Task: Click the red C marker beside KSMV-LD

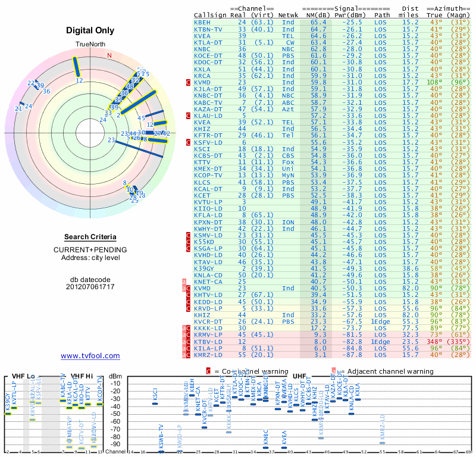Action: coord(188,235)
